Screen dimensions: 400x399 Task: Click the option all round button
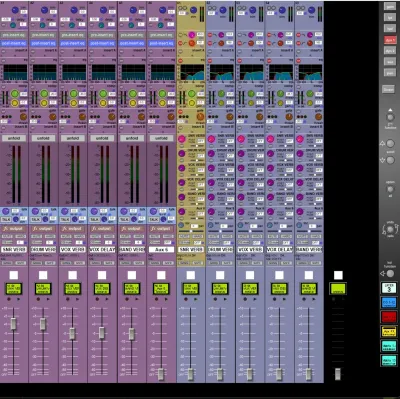point(390,189)
